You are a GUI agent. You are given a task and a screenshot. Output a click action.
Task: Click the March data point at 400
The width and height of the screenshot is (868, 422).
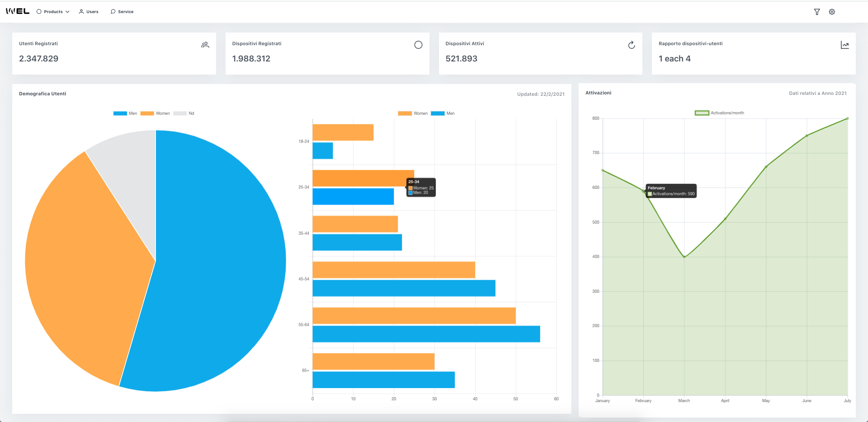coord(684,257)
